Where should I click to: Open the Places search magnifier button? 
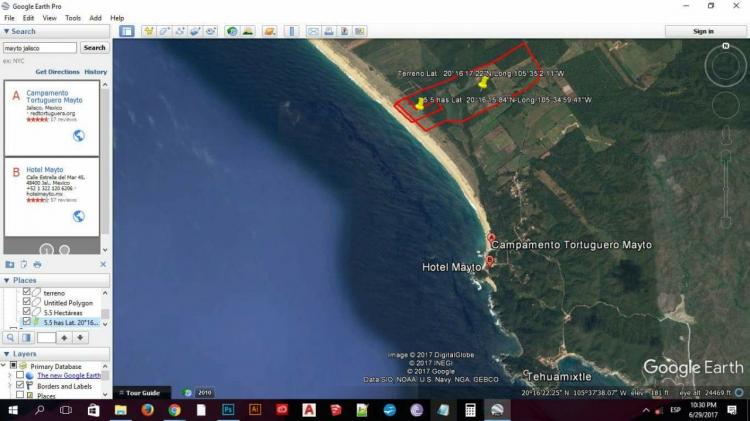(11, 338)
